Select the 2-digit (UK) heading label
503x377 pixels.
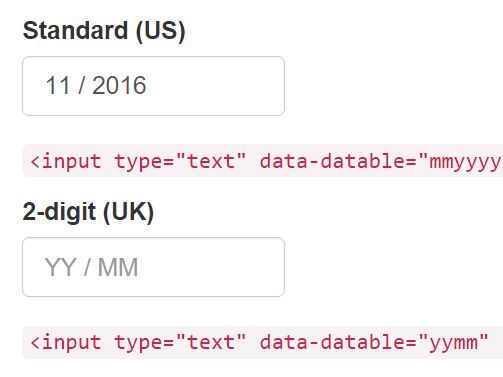88,212
